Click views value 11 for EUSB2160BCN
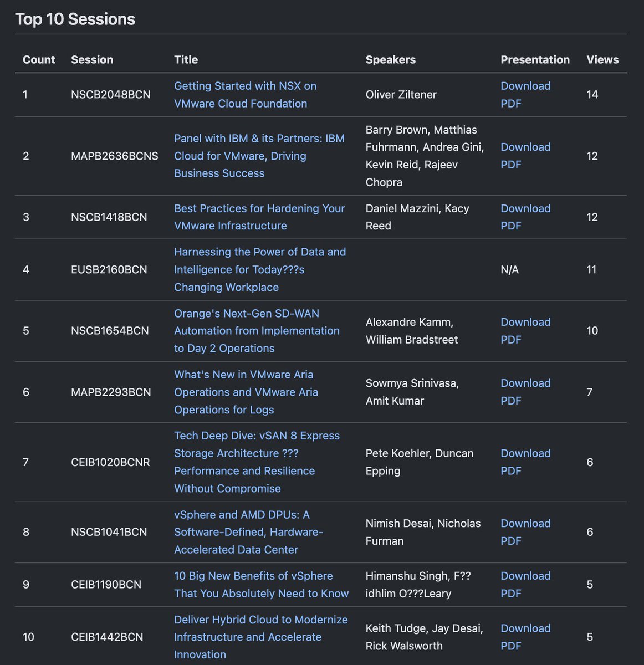Image resolution: width=644 pixels, height=665 pixels. pyautogui.click(x=591, y=269)
